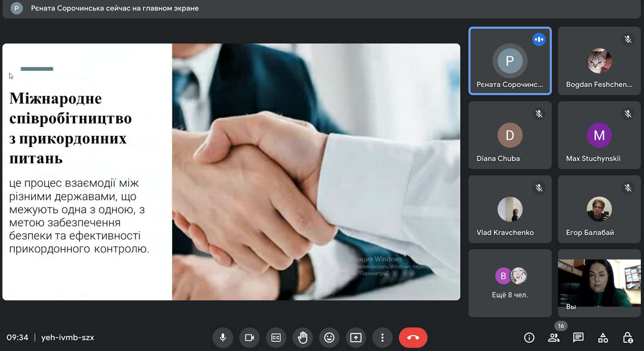Select Рената Сорочинська participant tile

[x=510, y=61]
